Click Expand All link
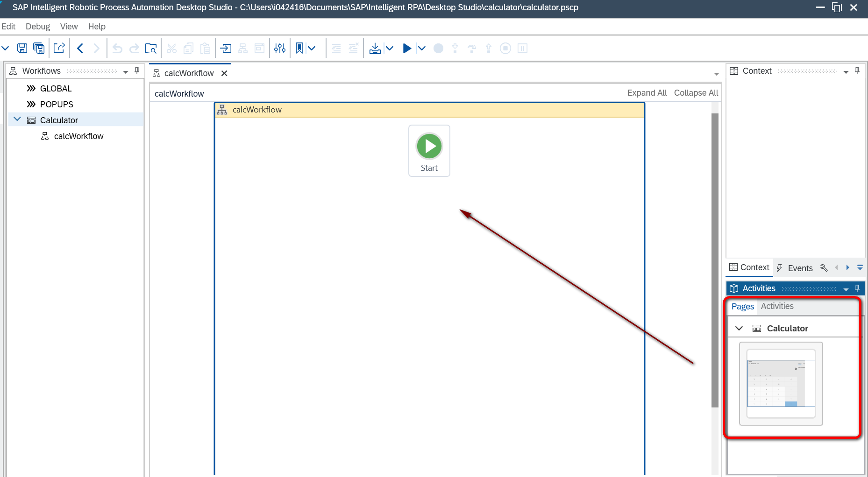Image resolution: width=868 pixels, height=477 pixels. pos(647,93)
